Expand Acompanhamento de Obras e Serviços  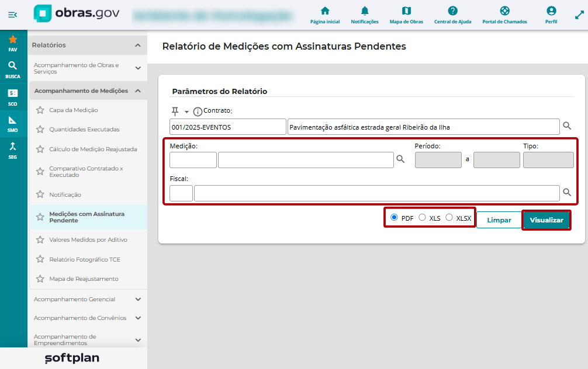pos(138,68)
